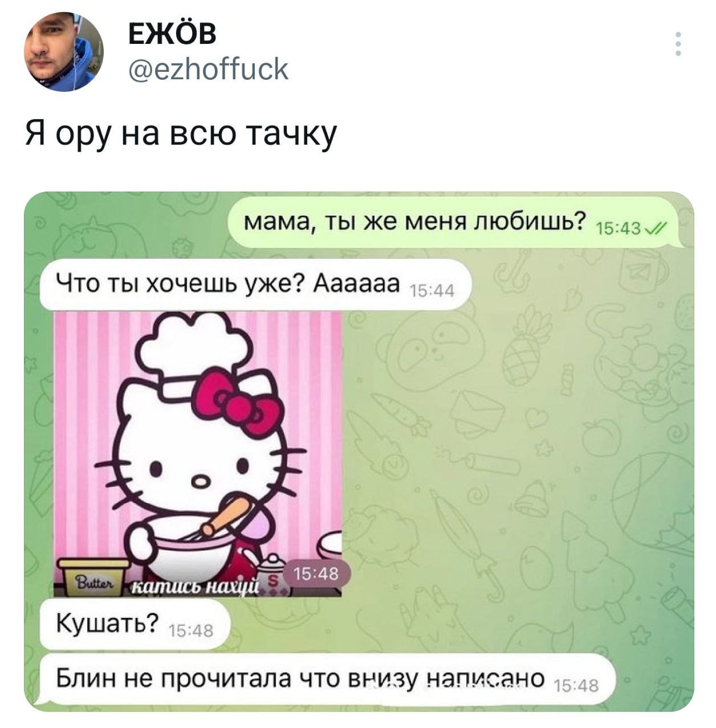The height and width of the screenshot is (728, 716).
Task: Open the three-dot more options menu
Action: pyautogui.click(x=678, y=44)
